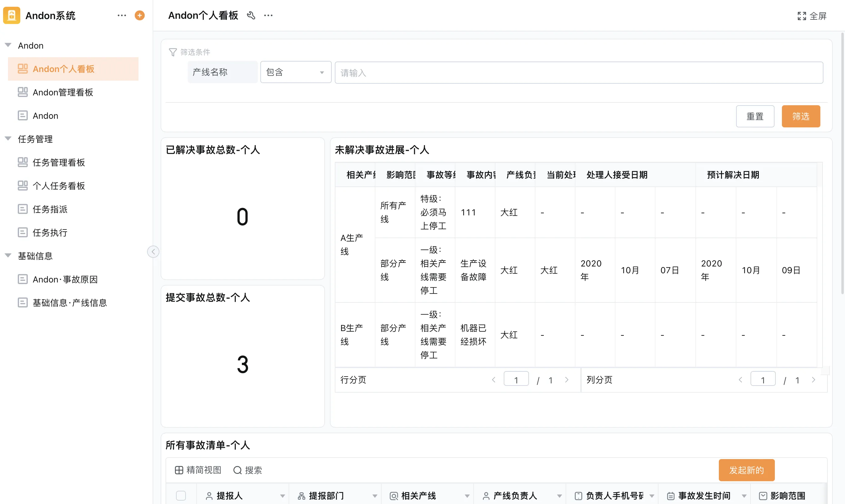Collapse the Andon tree group
The width and height of the screenshot is (845, 504).
click(x=8, y=45)
